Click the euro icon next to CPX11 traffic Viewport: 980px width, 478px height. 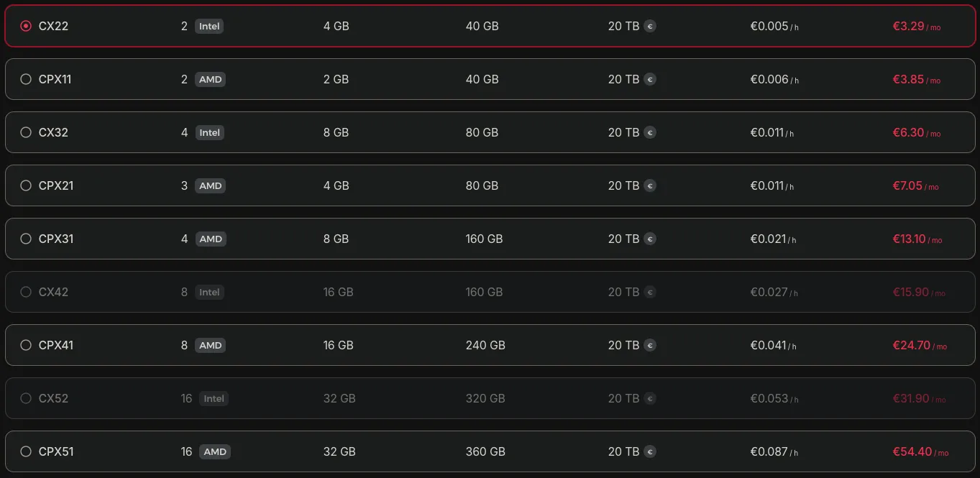(x=650, y=79)
